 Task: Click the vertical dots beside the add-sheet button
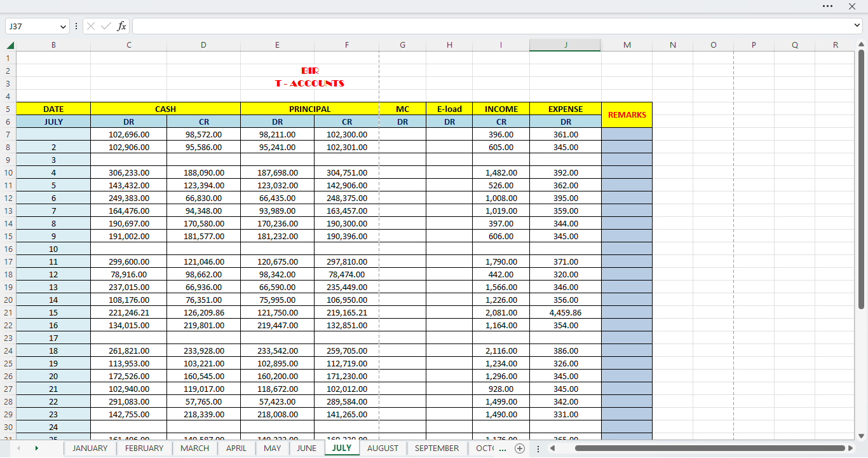click(538, 448)
